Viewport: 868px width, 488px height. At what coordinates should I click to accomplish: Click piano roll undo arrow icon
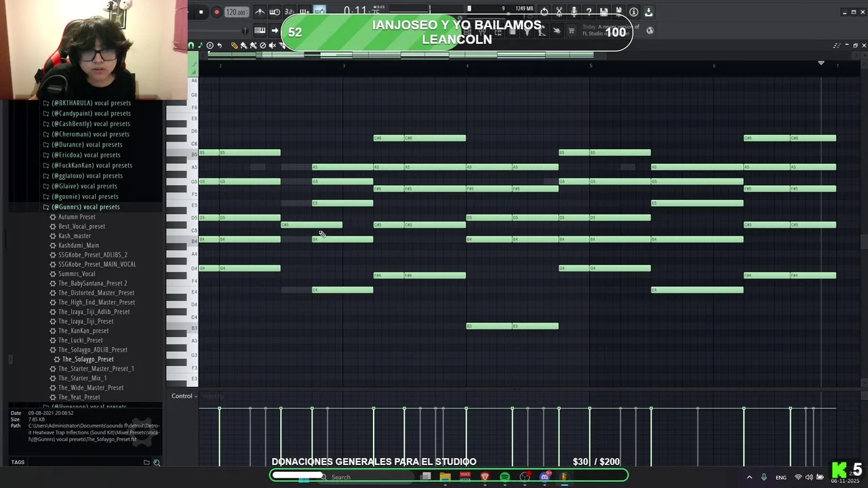point(219,45)
